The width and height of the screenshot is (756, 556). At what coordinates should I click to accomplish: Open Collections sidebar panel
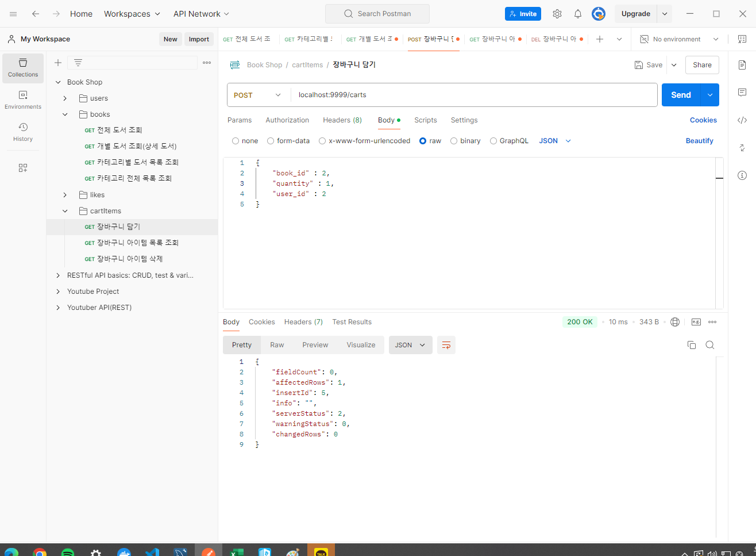[23, 68]
